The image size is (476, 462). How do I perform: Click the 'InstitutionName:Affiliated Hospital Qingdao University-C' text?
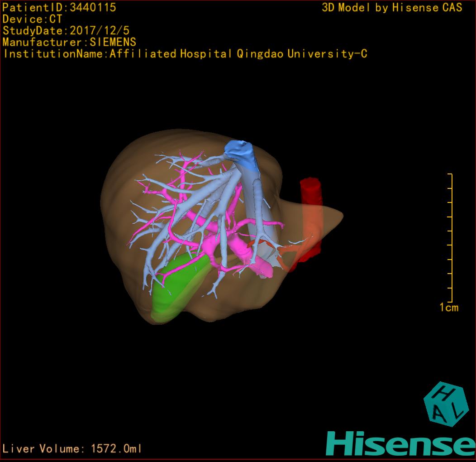tap(186, 54)
